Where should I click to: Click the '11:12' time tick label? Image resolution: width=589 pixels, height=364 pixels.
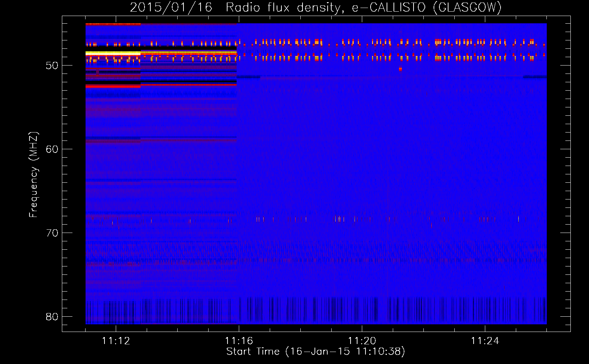[x=116, y=341]
